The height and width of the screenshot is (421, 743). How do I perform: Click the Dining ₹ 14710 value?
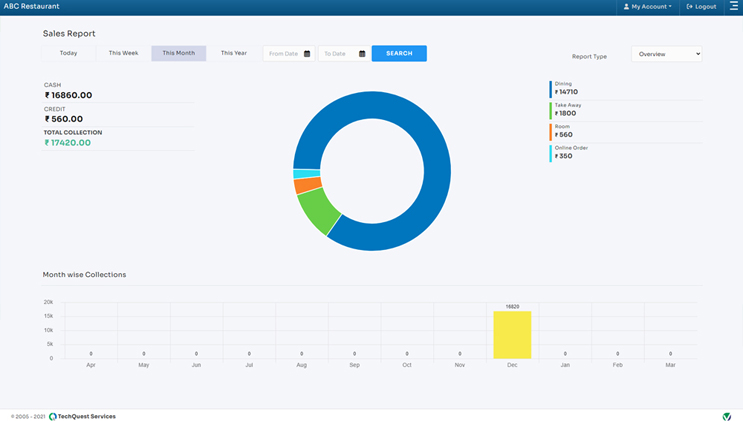click(566, 92)
